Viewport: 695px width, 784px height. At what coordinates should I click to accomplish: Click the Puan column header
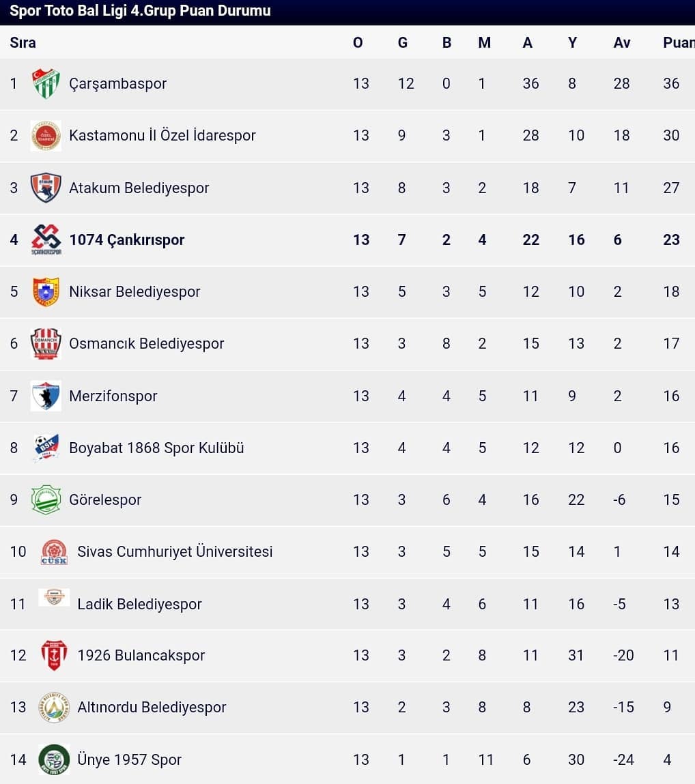coord(679,42)
